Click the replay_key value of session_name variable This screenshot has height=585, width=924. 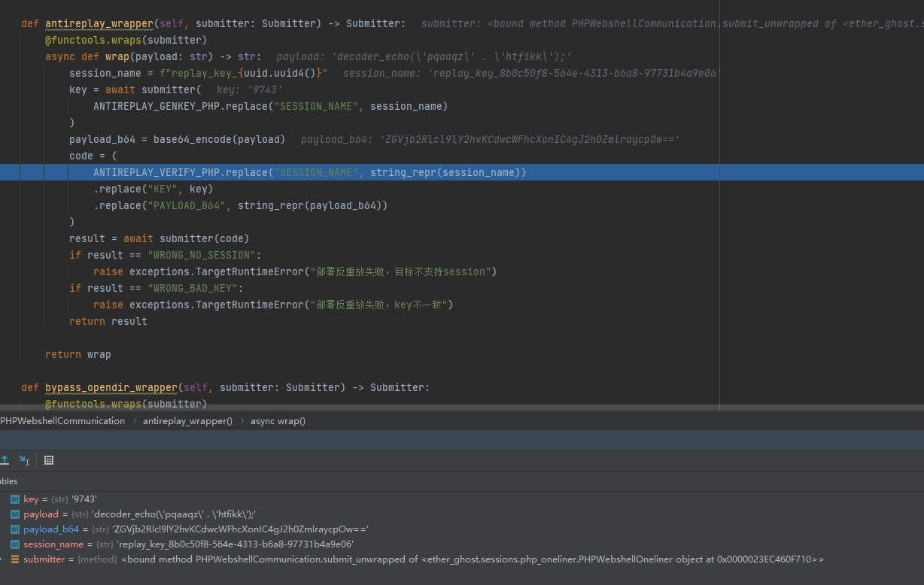point(236,544)
